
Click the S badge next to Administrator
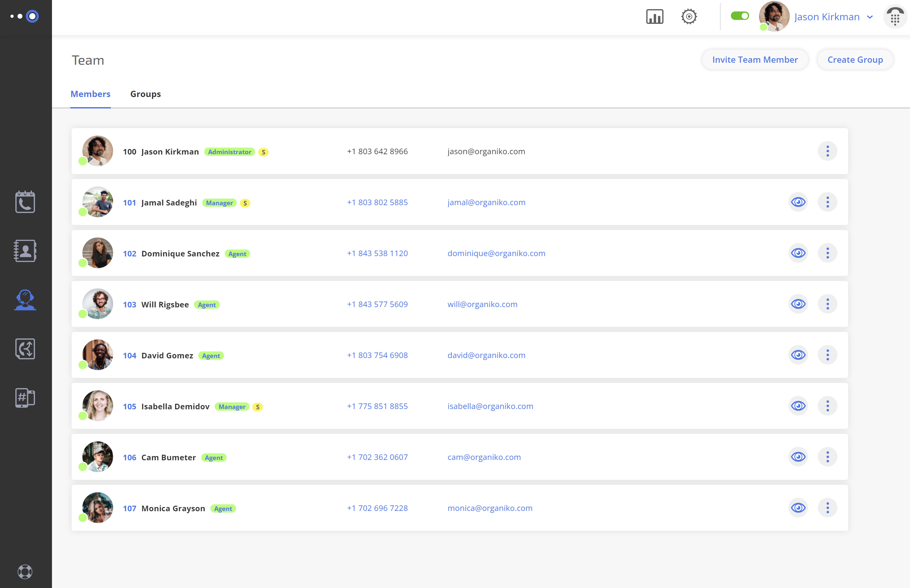click(x=263, y=152)
